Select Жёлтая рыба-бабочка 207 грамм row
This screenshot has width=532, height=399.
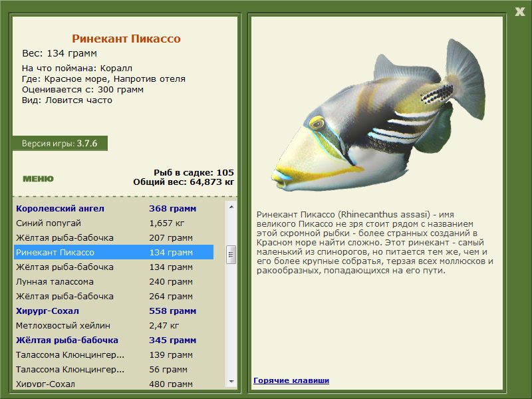click(x=114, y=238)
